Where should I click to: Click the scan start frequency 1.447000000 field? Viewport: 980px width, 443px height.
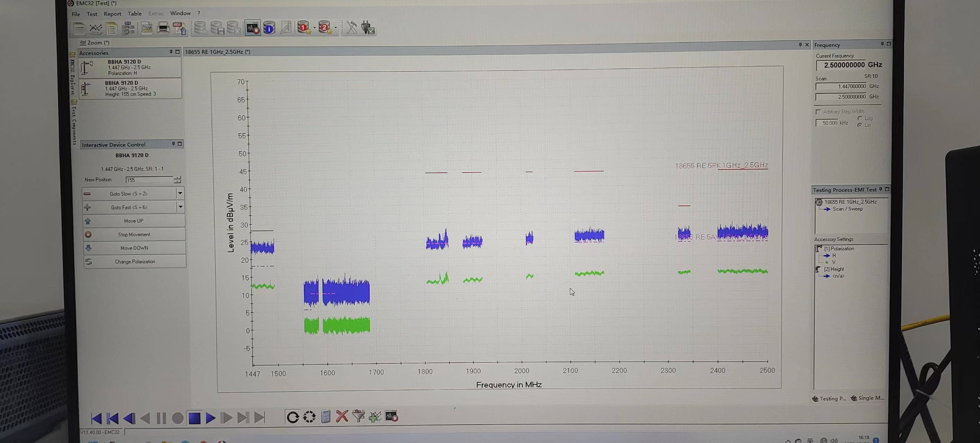[x=841, y=87]
